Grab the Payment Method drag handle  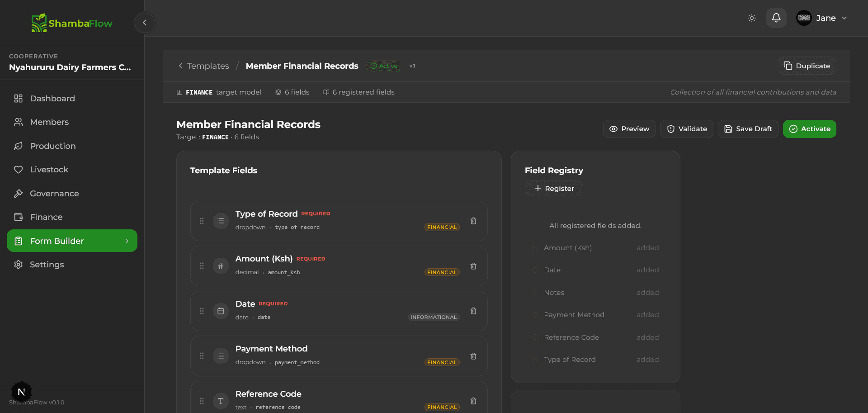[x=202, y=356]
